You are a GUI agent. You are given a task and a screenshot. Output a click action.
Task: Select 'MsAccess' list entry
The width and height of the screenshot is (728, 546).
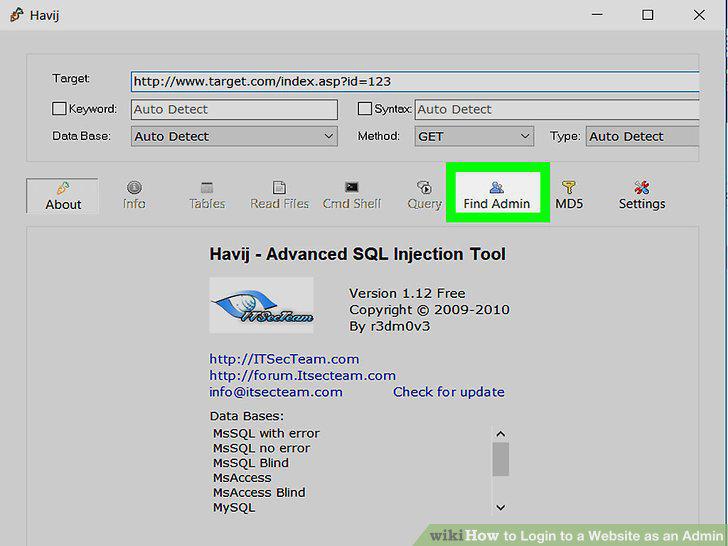242,478
